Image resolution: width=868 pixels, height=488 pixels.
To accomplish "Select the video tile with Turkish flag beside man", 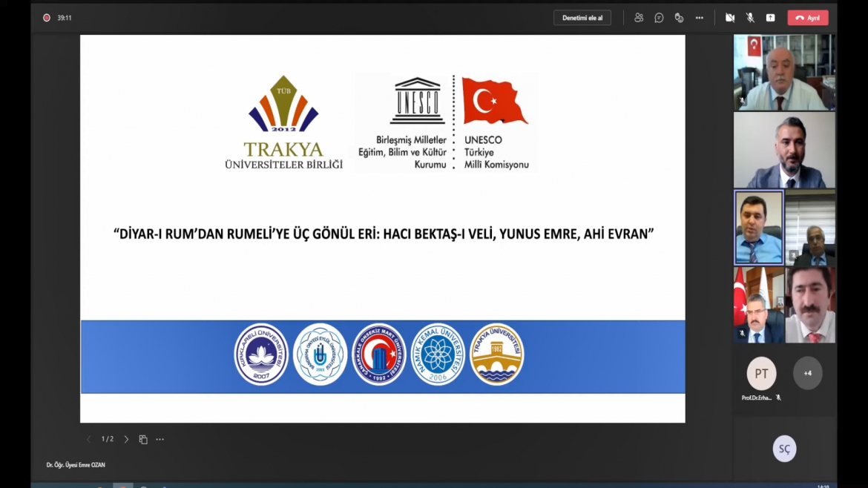I will coord(759,305).
